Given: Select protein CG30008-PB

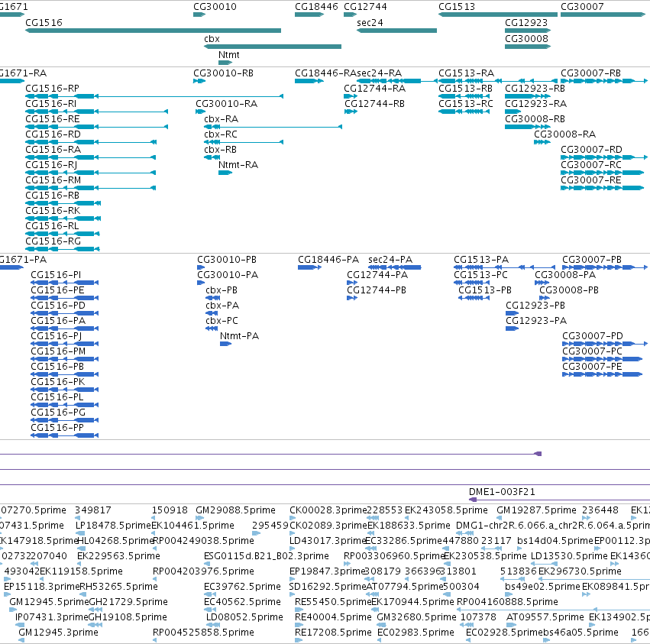Looking at the screenshot, I should coord(569,290).
